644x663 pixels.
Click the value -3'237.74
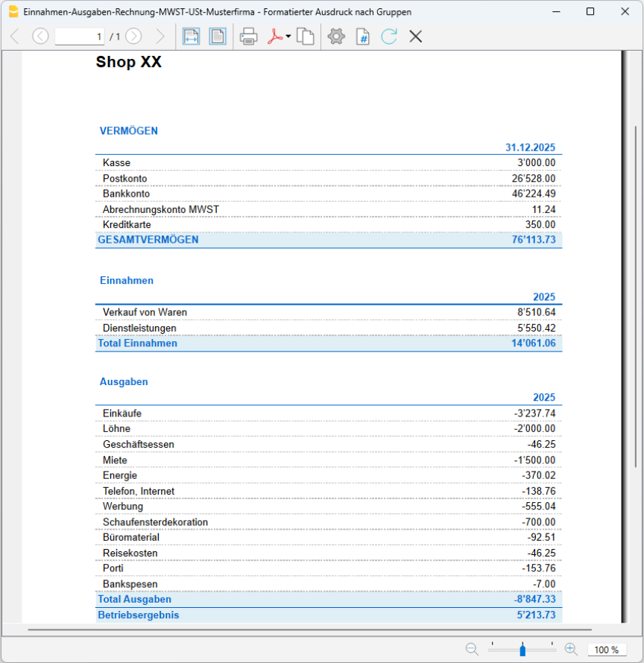[x=535, y=413]
